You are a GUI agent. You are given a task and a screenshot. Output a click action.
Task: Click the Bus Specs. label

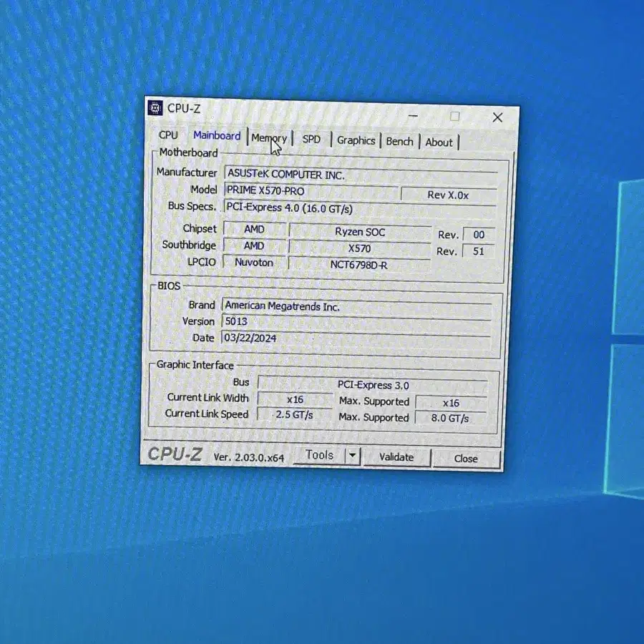pos(192,206)
